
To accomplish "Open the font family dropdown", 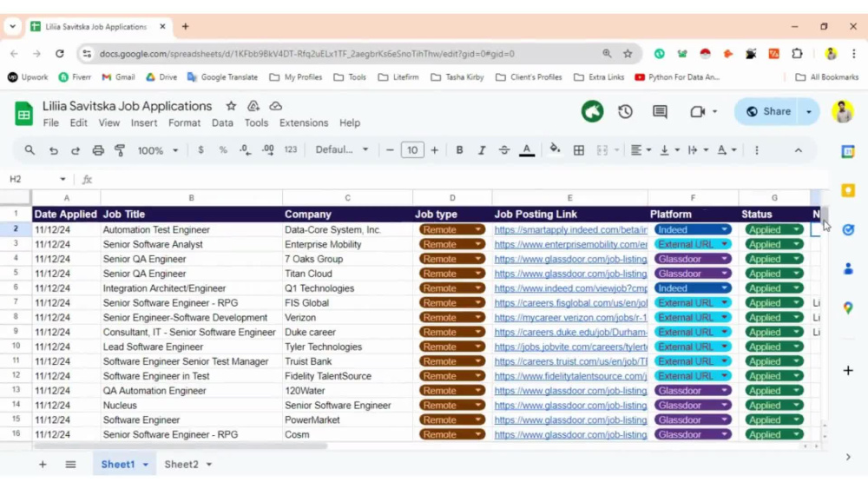I will (x=341, y=149).
